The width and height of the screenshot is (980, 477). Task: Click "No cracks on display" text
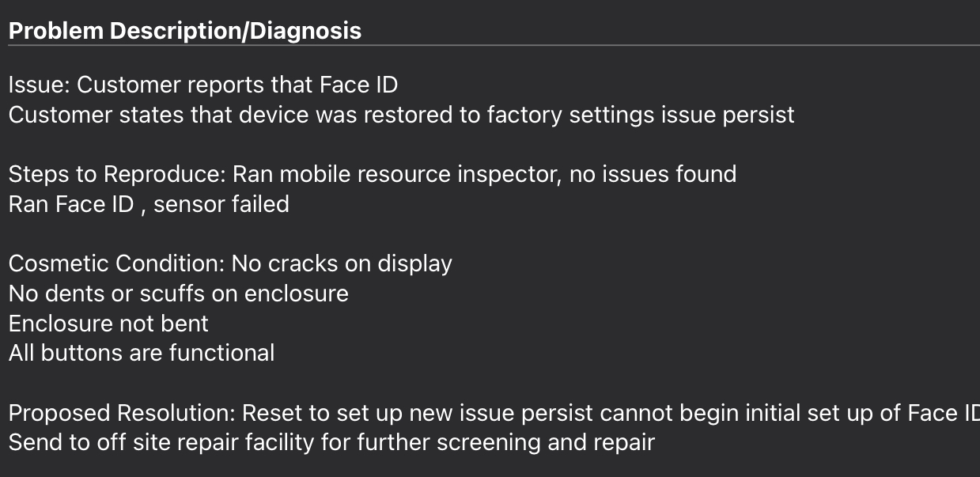(342, 263)
